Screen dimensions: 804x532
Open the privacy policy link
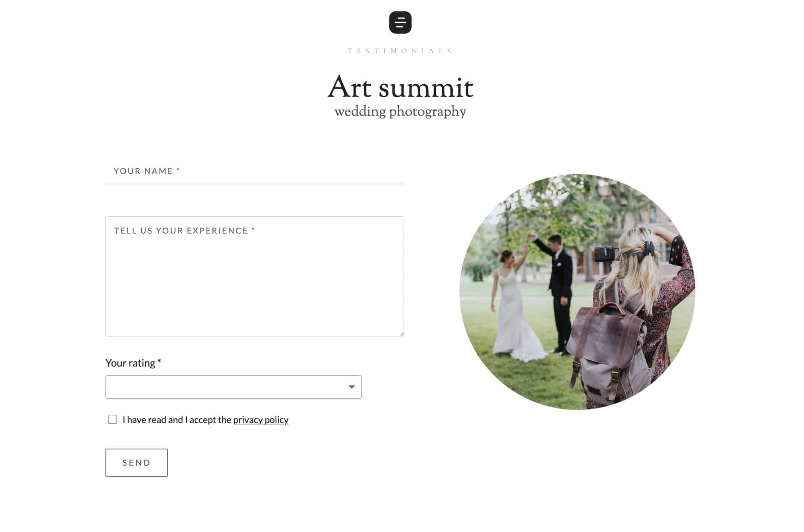[x=260, y=419]
